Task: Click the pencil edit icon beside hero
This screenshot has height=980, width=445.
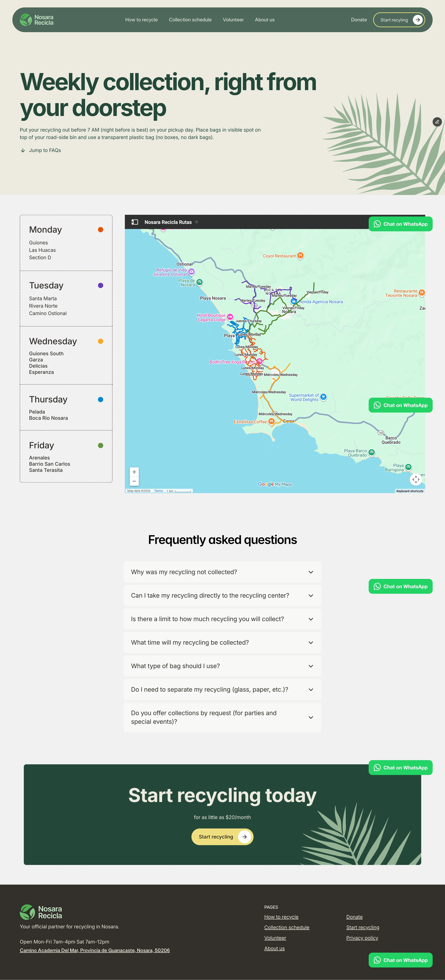Action: click(x=437, y=122)
